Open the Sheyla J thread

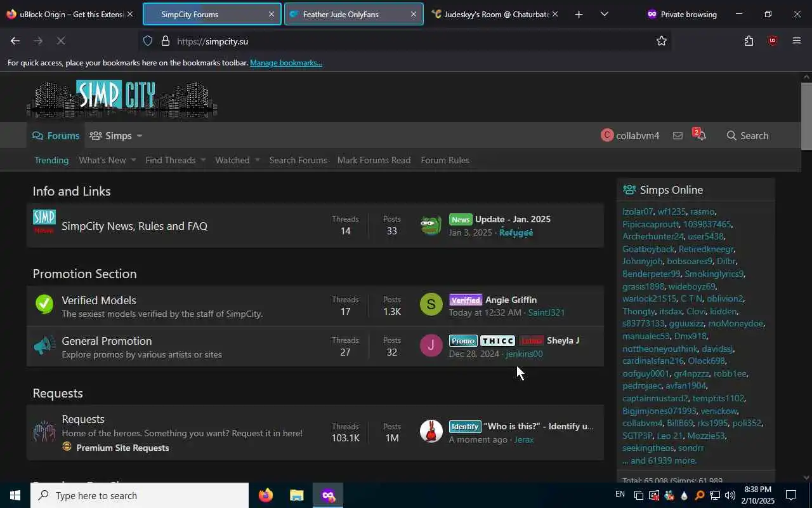click(563, 340)
